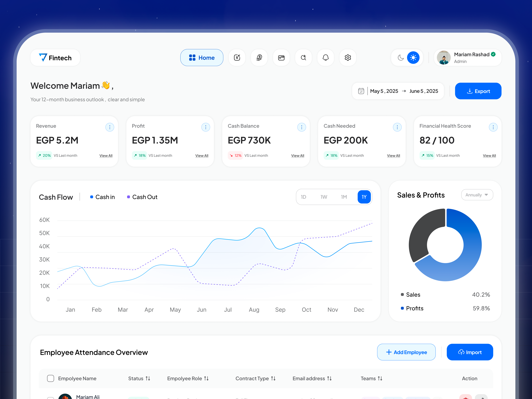The width and height of the screenshot is (532, 399).
Task: Open notifications bell icon
Action: [326, 58]
